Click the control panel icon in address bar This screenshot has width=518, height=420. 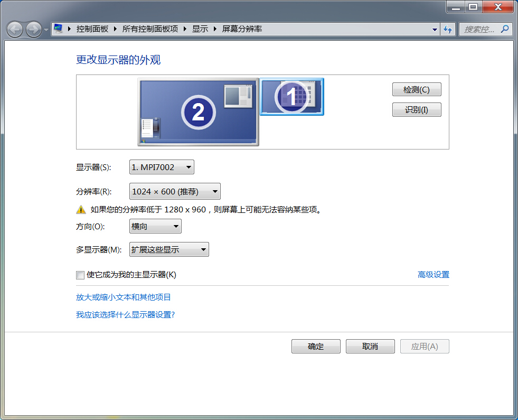coord(59,29)
